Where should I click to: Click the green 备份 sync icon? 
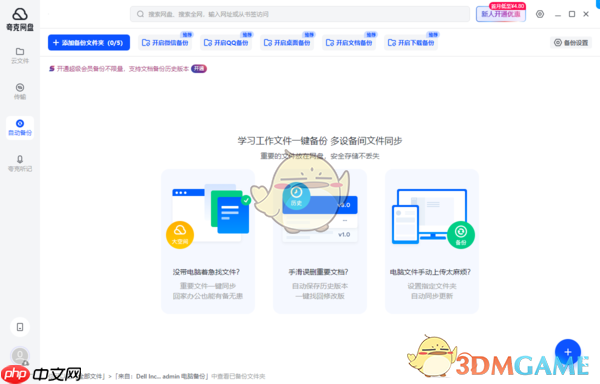(x=461, y=235)
